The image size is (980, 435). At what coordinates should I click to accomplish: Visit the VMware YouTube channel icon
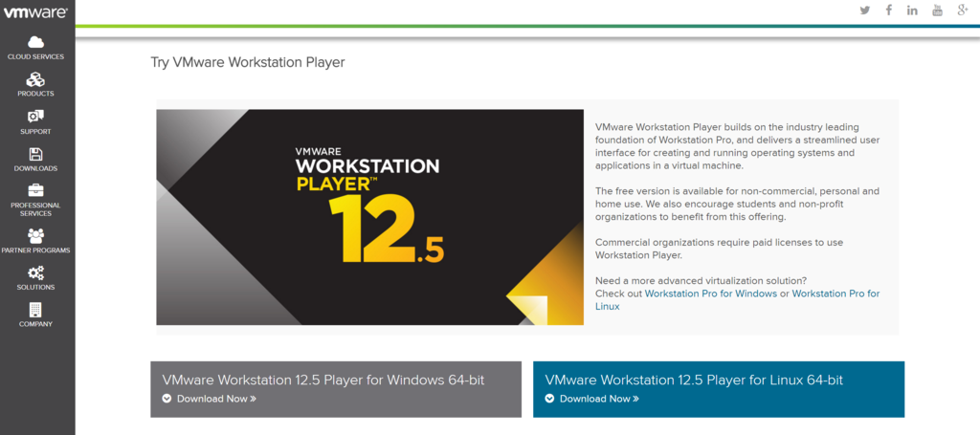pyautogui.click(x=937, y=10)
